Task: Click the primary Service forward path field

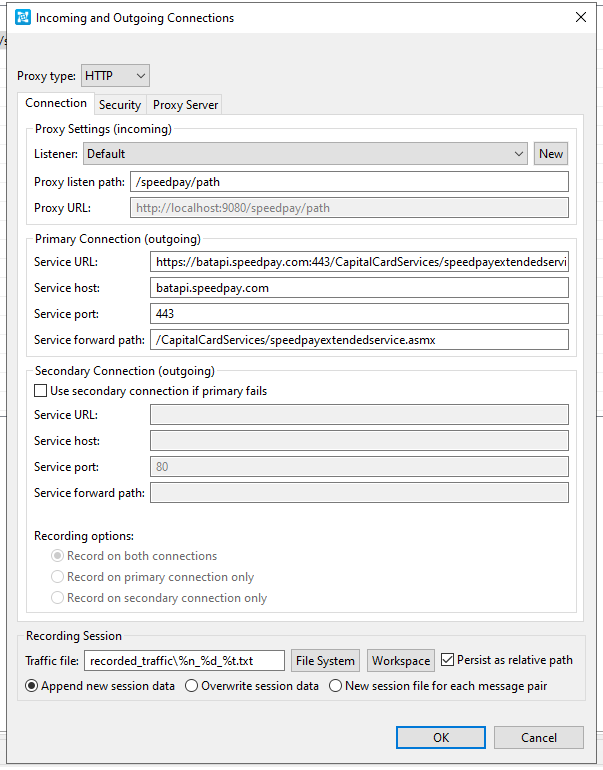Action: tap(359, 340)
